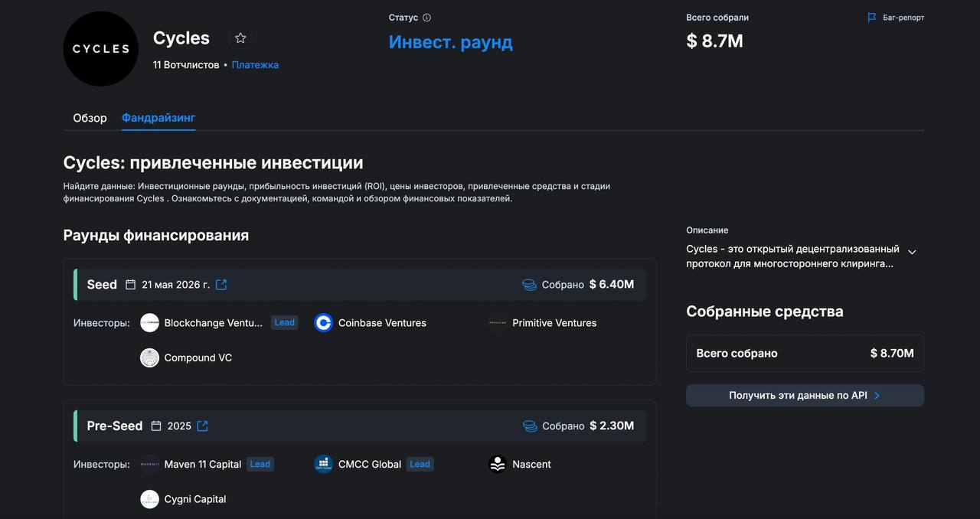Click the arrow on the API button
980x519 pixels.
point(877,396)
